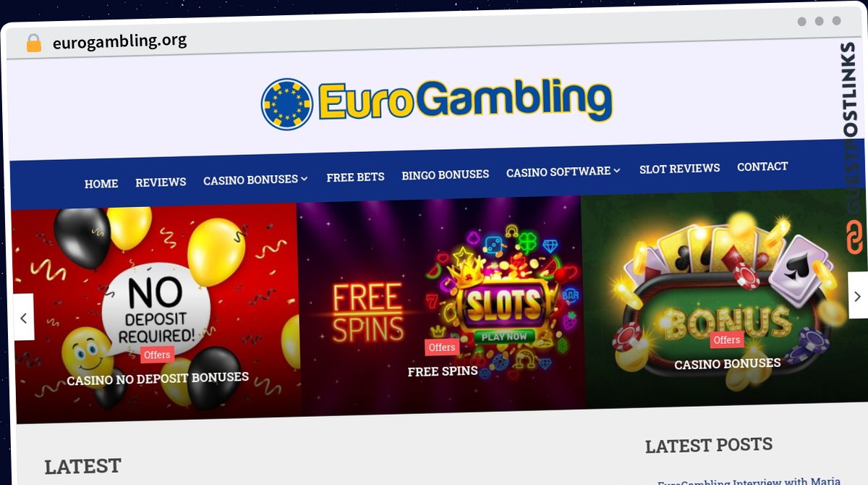
Task: Click Offers tag on Free Spins slide
Action: (441, 347)
